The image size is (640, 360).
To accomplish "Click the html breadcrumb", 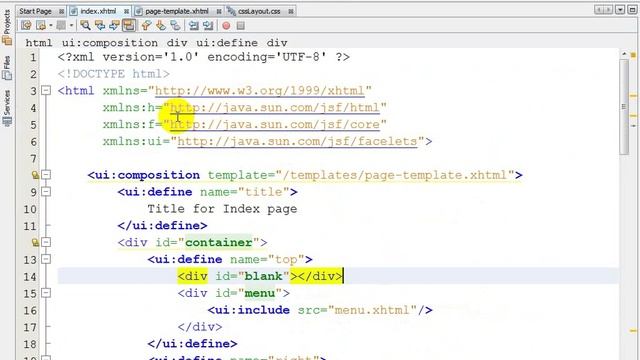I will point(39,43).
